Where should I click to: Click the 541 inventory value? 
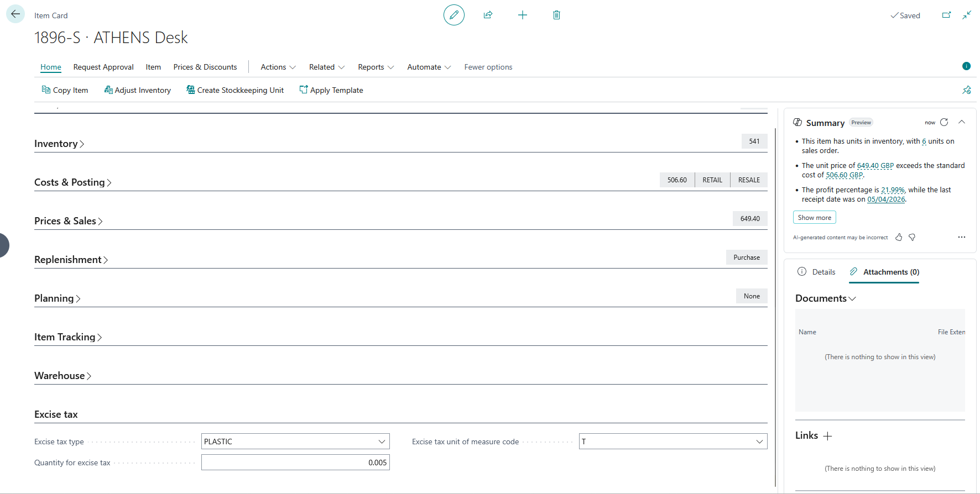[754, 141]
